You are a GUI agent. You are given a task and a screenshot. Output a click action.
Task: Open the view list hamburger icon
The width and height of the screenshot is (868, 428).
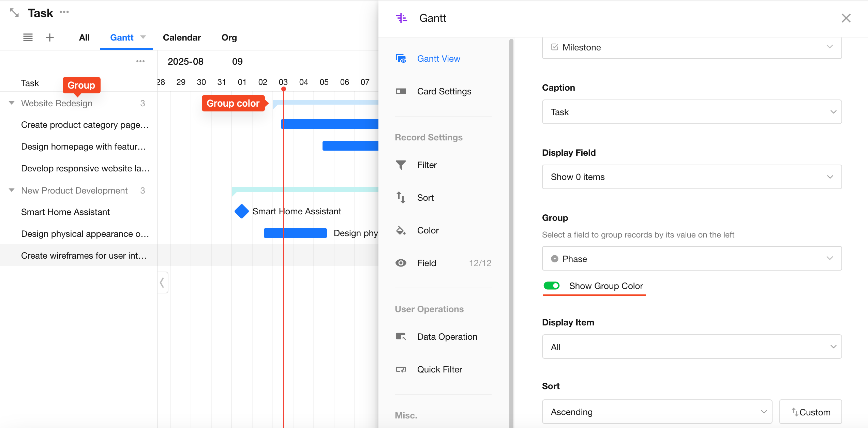(x=28, y=37)
